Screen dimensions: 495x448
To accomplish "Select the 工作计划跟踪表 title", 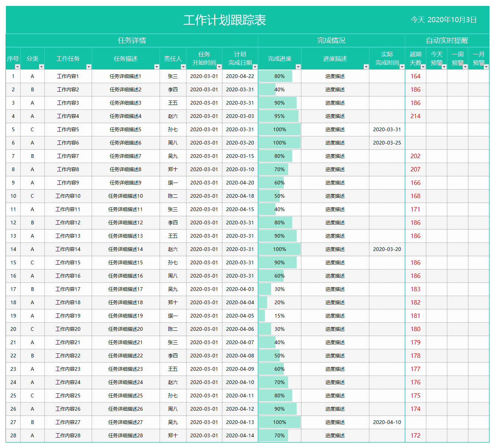I will 225,20.
